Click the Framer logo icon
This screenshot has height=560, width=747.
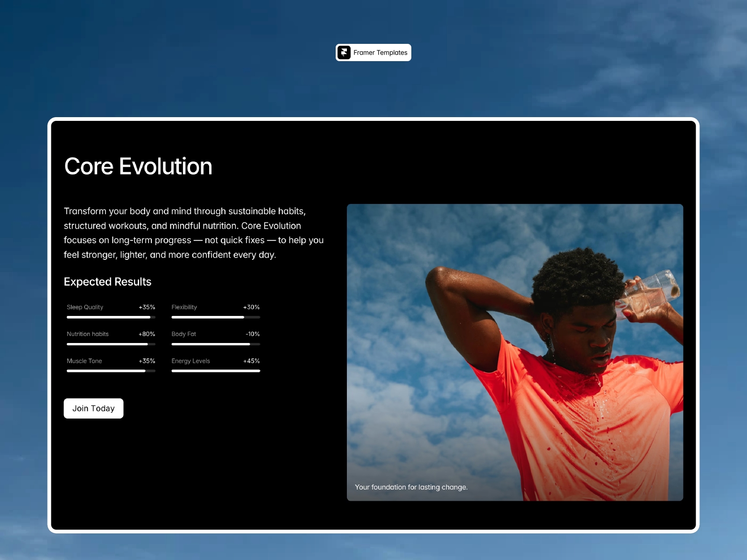[344, 52]
